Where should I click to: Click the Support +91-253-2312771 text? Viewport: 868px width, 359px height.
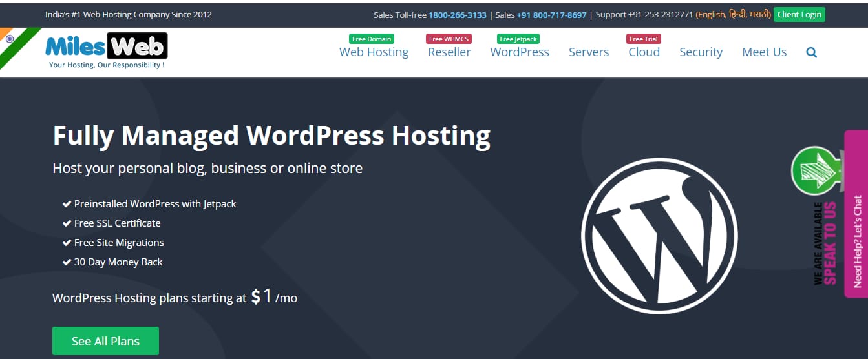point(644,15)
